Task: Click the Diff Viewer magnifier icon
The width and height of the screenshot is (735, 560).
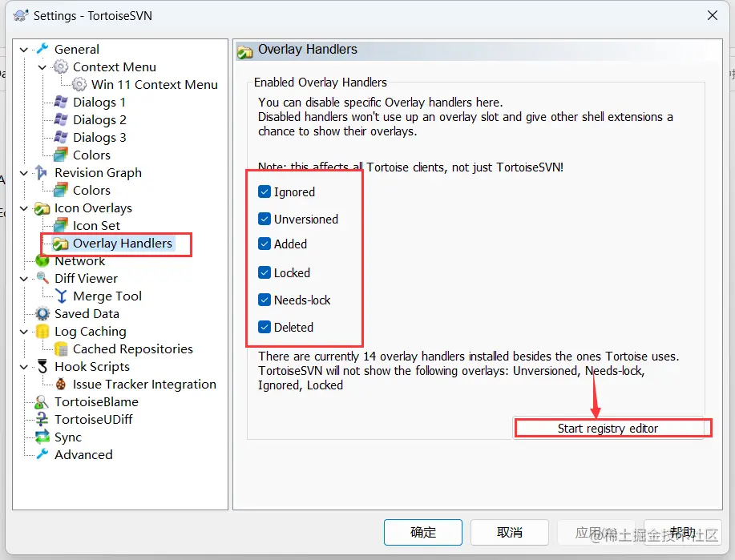Action: (x=42, y=278)
